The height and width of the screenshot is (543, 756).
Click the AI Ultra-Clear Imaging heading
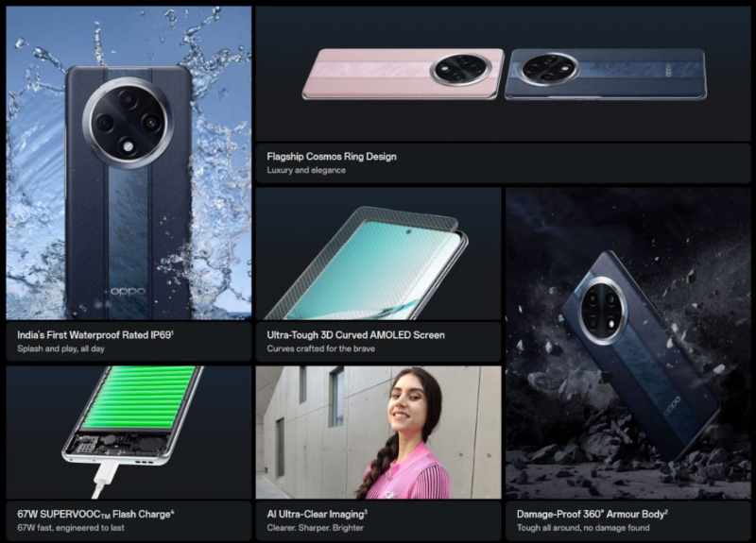point(318,514)
